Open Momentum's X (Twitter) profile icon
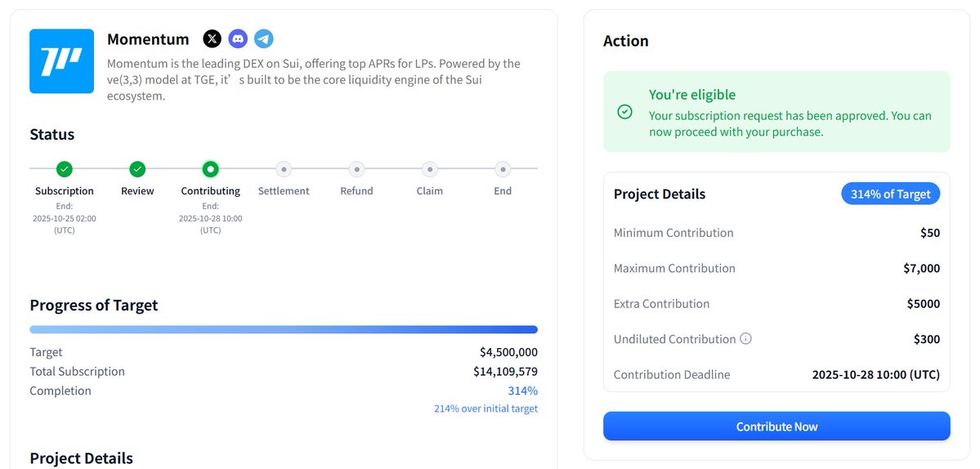Image resolution: width=980 pixels, height=469 pixels. pyautogui.click(x=212, y=38)
